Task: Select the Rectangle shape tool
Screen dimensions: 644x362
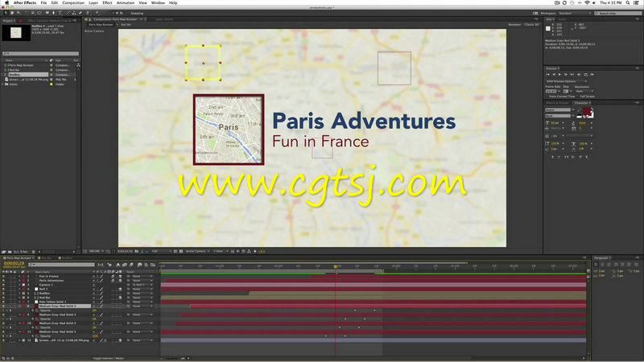Action: (47, 13)
